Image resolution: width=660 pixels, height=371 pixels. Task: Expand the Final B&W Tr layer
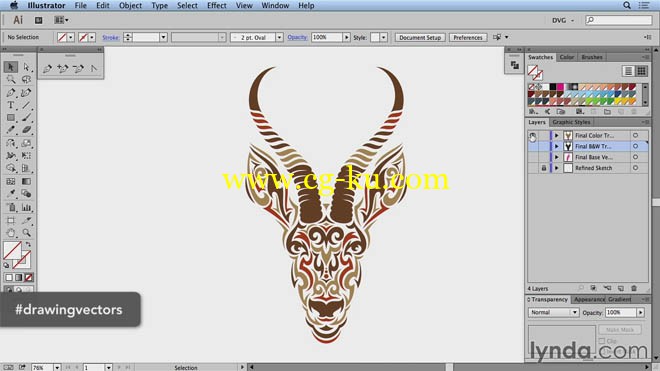[x=557, y=146]
